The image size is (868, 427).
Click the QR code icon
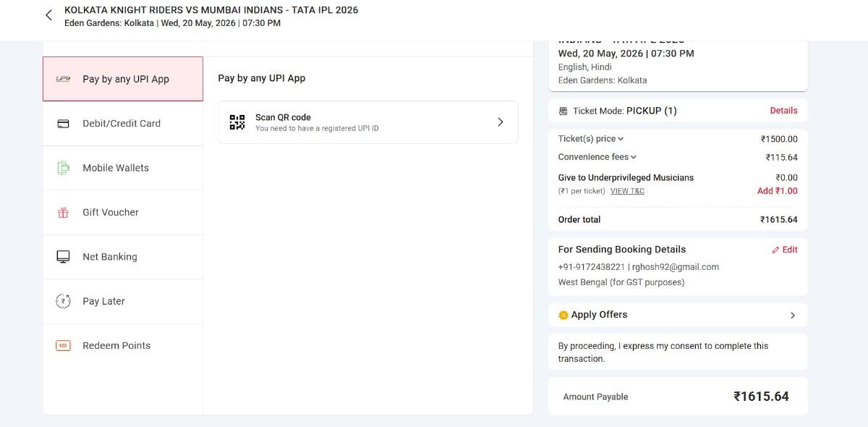(x=237, y=122)
